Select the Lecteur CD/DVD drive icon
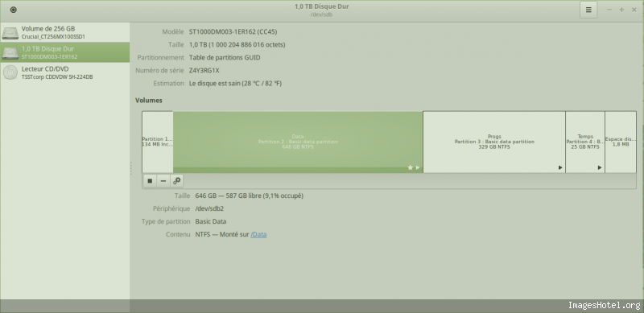This screenshot has height=313, width=644. 10,72
